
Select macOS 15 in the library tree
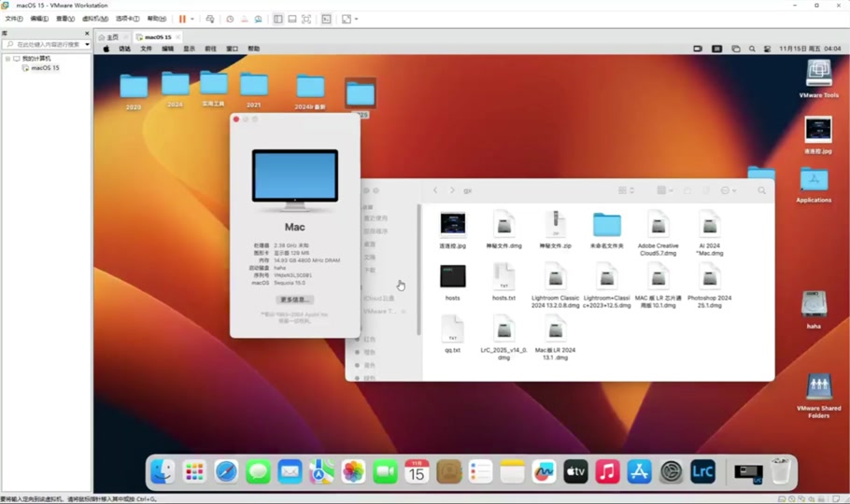click(45, 68)
